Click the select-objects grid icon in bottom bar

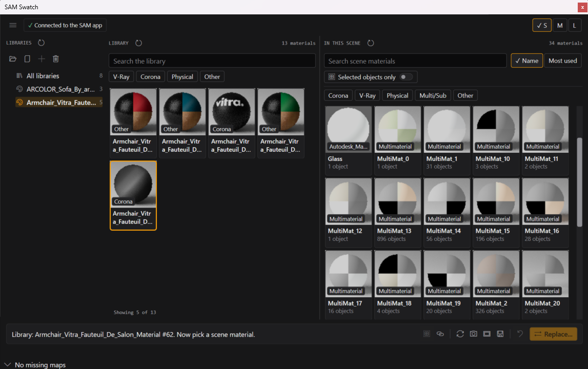[427, 334]
